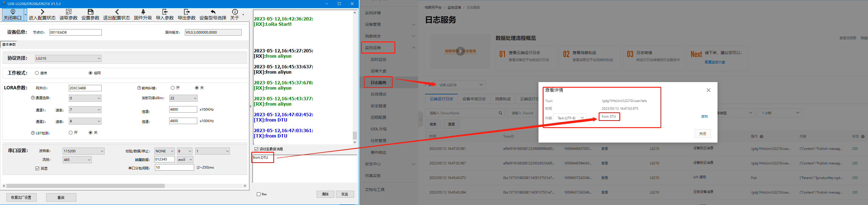Screen dimensions: 868x205
Task: Open 在线调试 in the sidebar
Action: [x=378, y=94]
